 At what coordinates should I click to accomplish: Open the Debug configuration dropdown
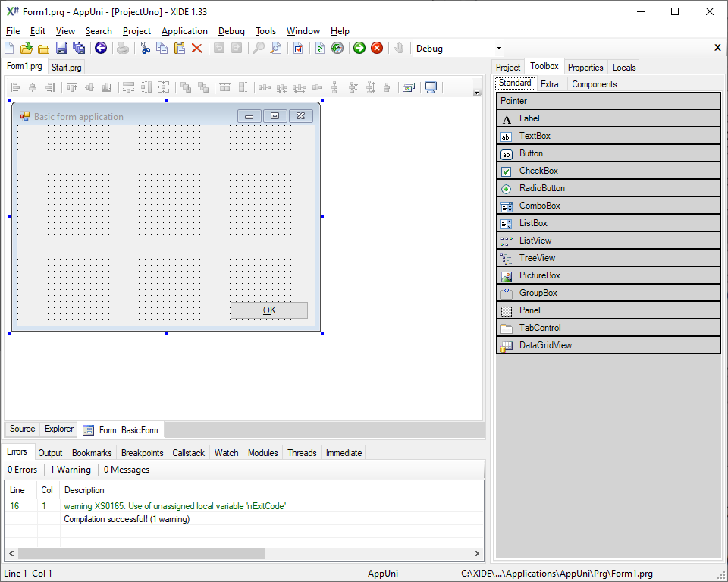[x=499, y=49]
